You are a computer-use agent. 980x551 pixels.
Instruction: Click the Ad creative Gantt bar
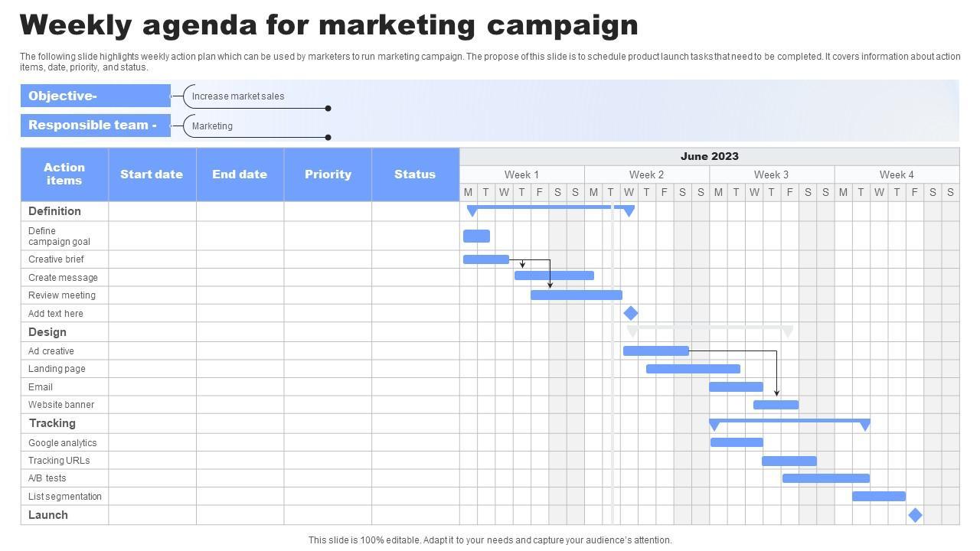click(655, 351)
